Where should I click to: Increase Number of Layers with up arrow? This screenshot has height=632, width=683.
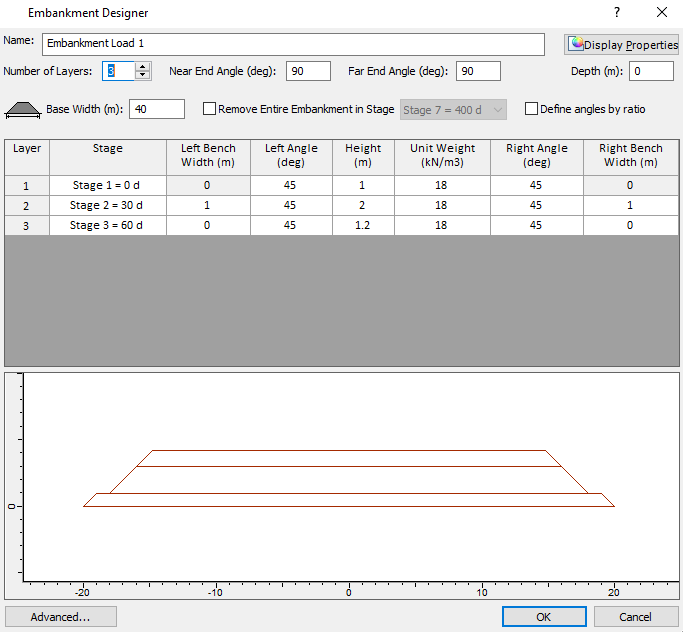point(142,67)
